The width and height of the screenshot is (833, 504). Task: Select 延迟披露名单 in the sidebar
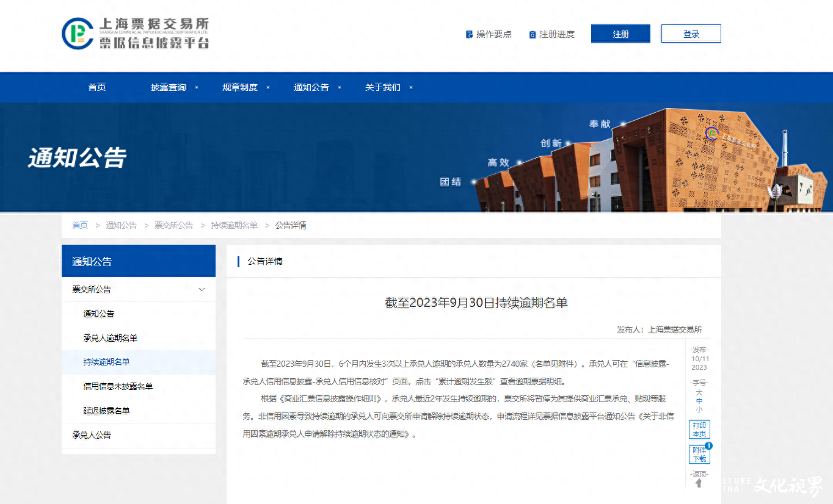coord(139,411)
